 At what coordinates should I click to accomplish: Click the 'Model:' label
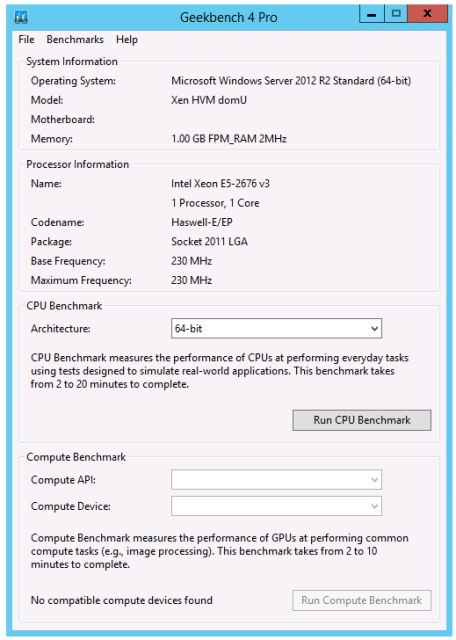point(47,100)
